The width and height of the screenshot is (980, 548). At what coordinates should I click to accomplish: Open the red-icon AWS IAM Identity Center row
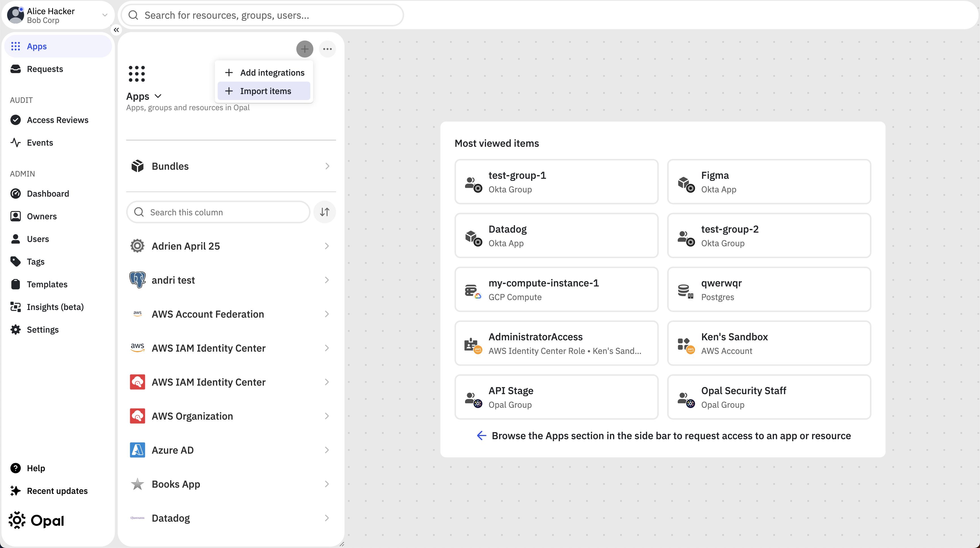231,382
